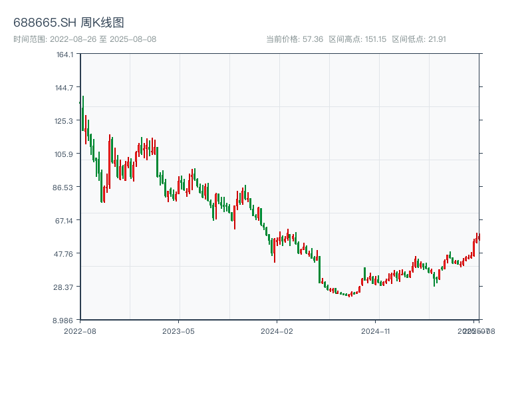Click the 区间低点 21.91 label
The image size is (532, 399).
tap(419, 39)
